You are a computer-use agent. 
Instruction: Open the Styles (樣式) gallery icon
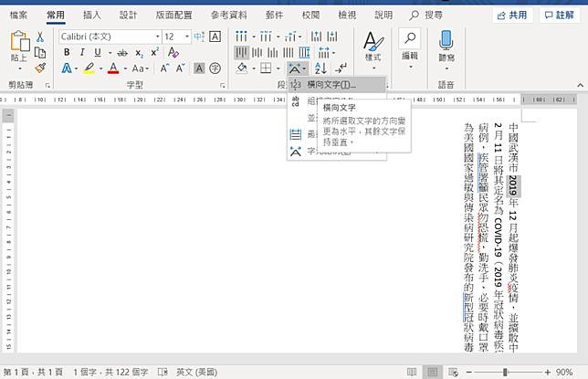[x=373, y=44]
